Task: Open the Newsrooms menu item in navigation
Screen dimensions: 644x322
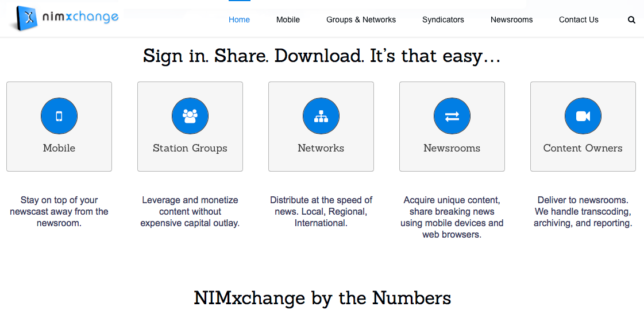Action: click(x=512, y=20)
